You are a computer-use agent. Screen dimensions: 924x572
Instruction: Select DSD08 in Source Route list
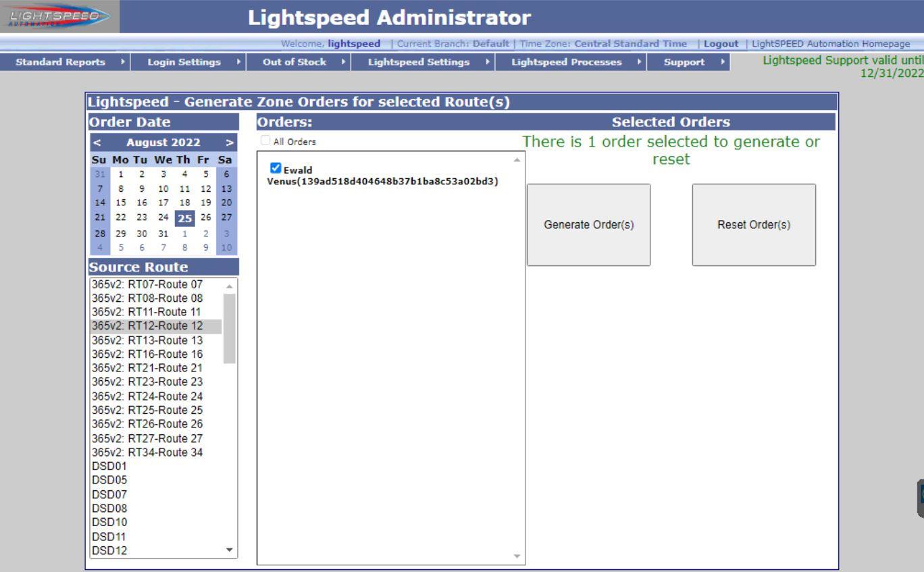[x=157, y=508]
